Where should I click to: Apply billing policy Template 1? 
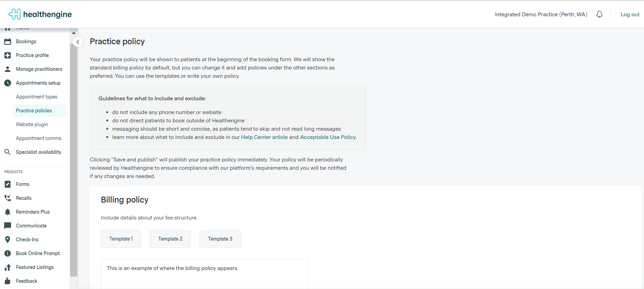(121, 239)
